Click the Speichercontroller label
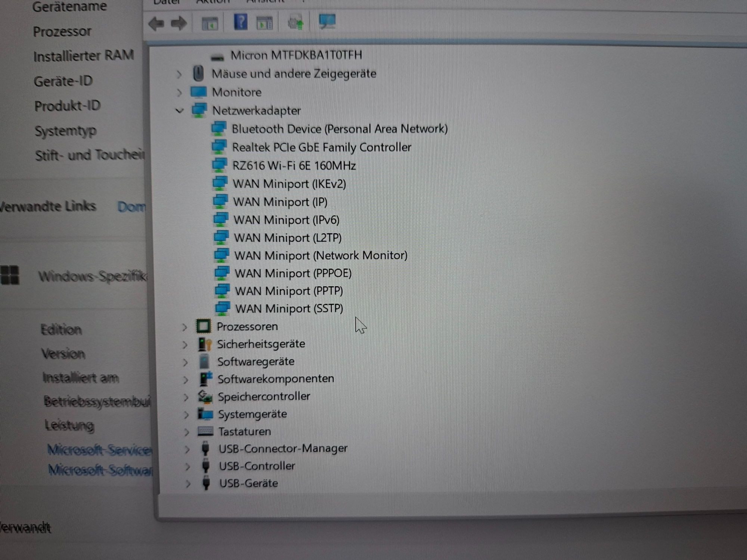 264,396
